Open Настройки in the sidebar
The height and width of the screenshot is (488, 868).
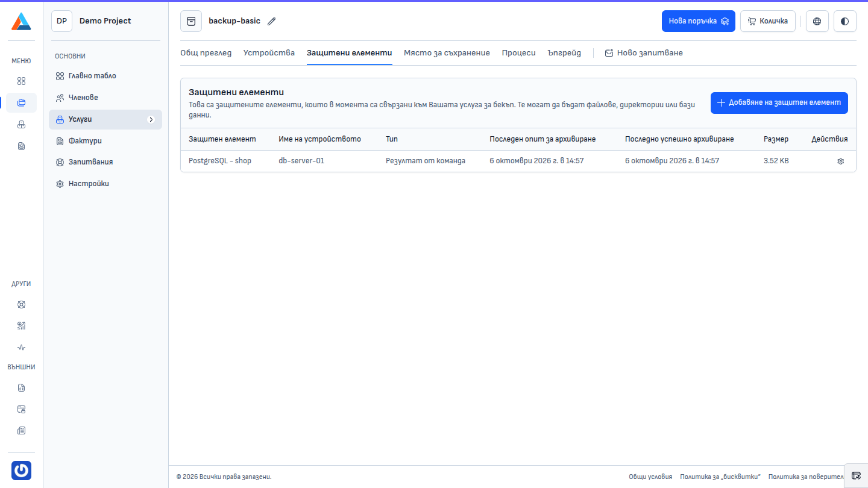click(105, 184)
